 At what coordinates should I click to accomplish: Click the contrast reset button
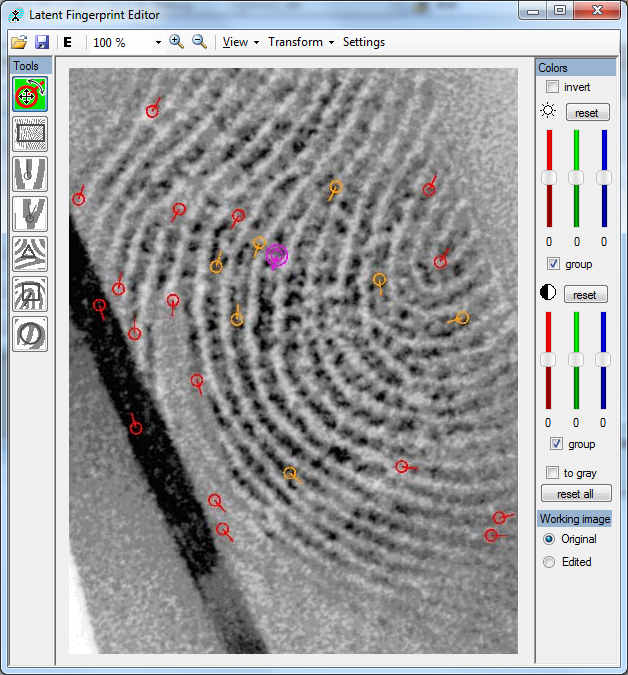coord(585,295)
